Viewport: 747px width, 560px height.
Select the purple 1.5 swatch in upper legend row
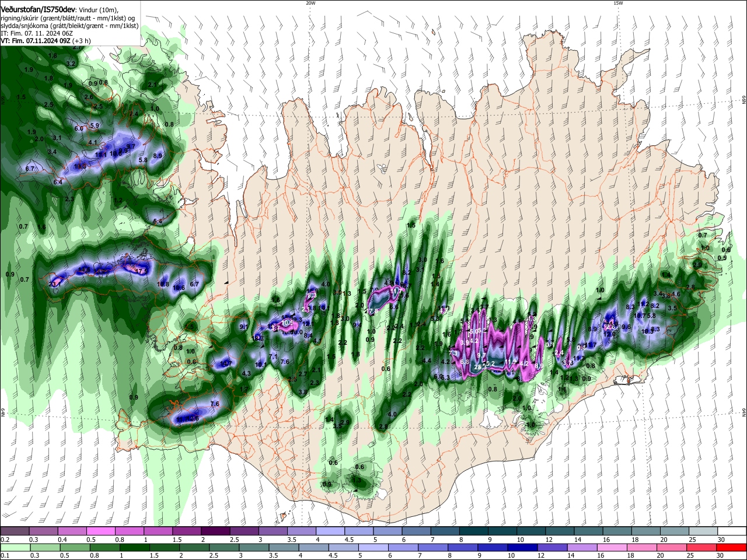click(186, 531)
